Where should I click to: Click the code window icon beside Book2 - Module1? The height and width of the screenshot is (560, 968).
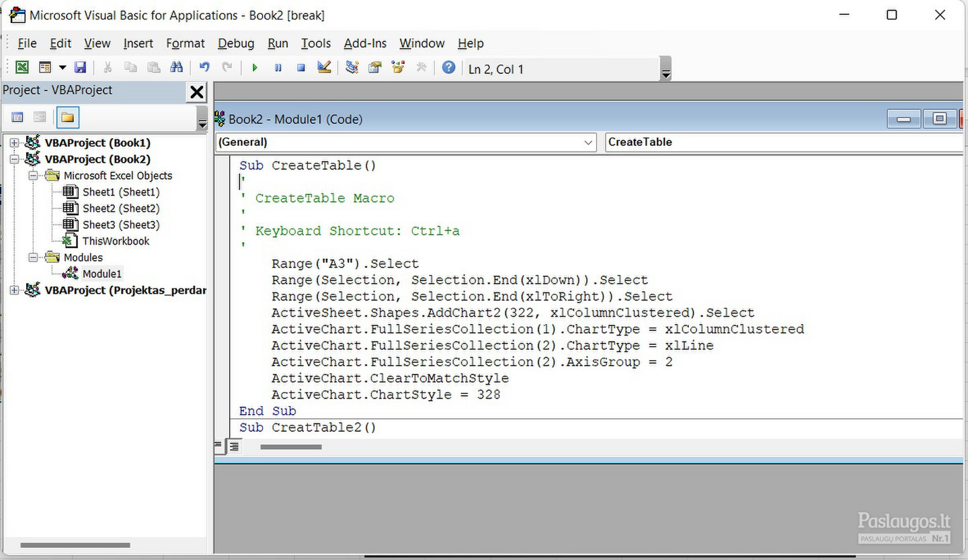tap(220, 119)
